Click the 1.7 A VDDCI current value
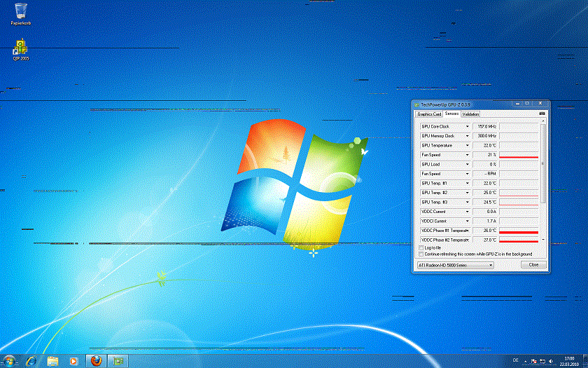Screen dimensions: 588x368 pos(485,222)
